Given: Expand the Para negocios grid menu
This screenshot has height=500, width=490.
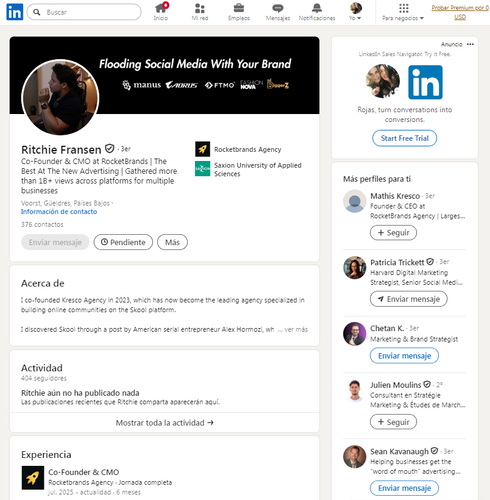Looking at the screenshot, I should pos(403,12).
